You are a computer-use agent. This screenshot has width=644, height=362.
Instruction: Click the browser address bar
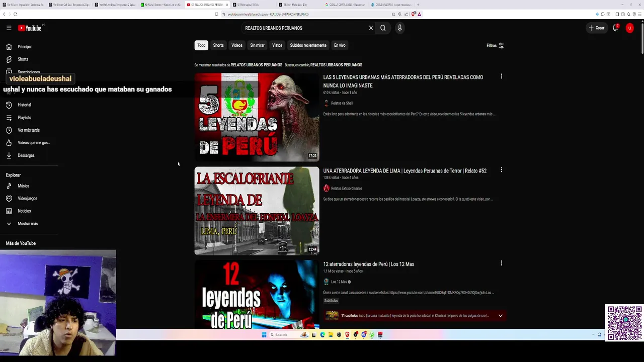point(307,14)
